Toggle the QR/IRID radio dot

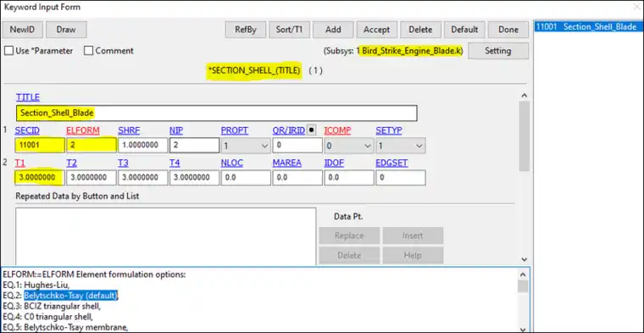tap(311, 130)
